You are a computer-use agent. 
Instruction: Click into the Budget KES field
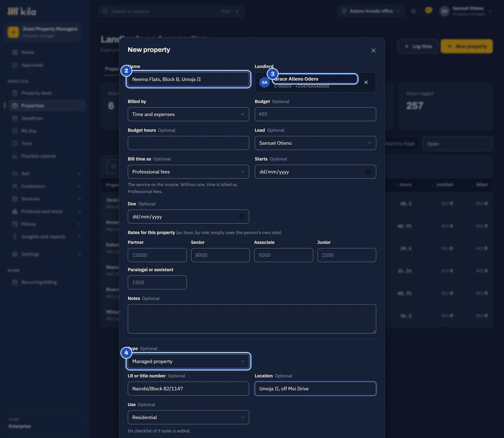click(x=315, y=114)
